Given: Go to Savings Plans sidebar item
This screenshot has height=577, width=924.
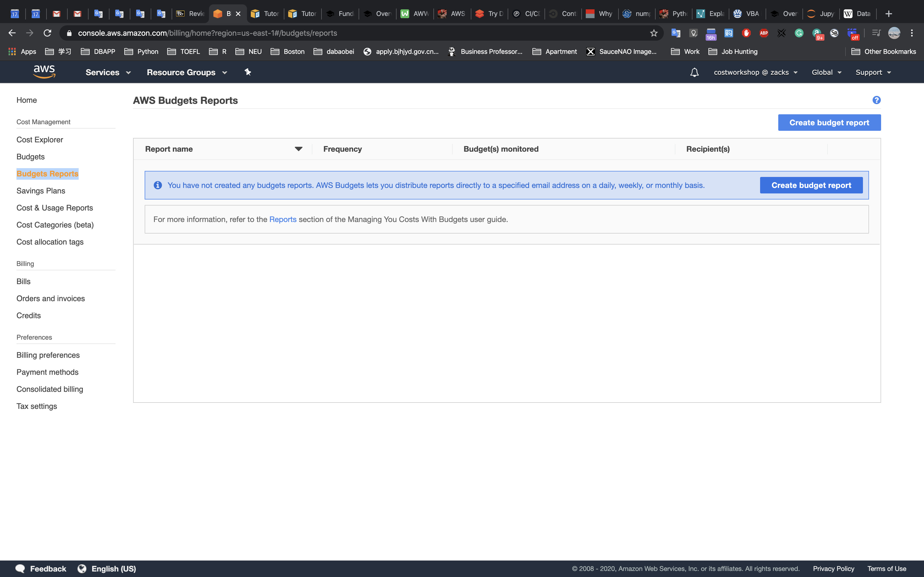Looking at the screenshot, I should tap(41, 191).
